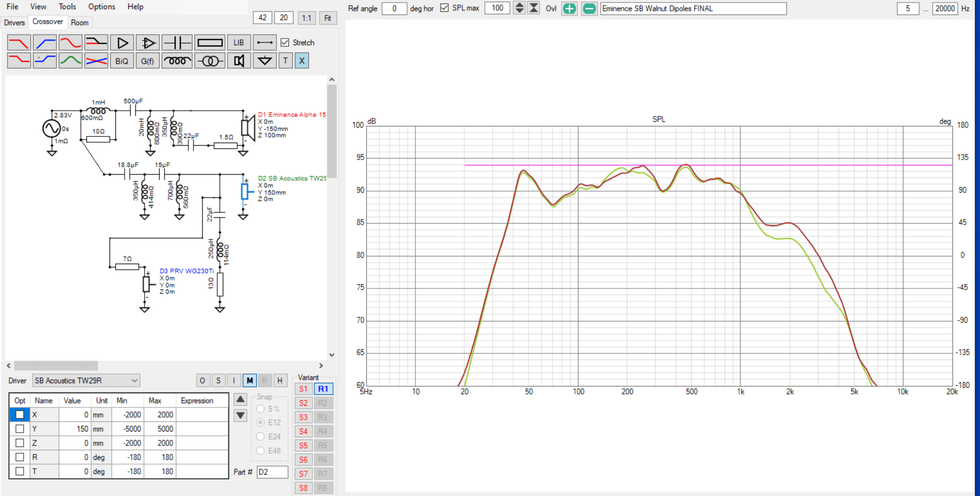Screen dimensions: 980x496
Task: Select the E12 snap radio option
Action: (260, 422)
